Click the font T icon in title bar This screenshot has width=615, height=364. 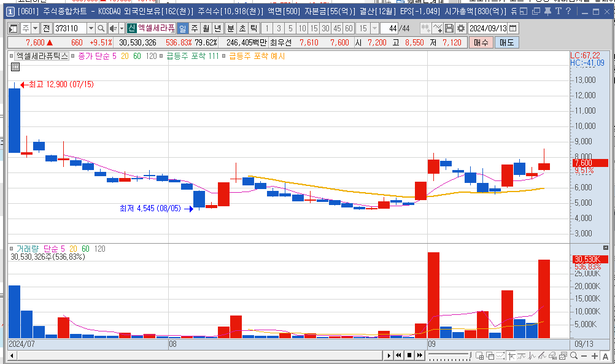(x=558, y=12)
